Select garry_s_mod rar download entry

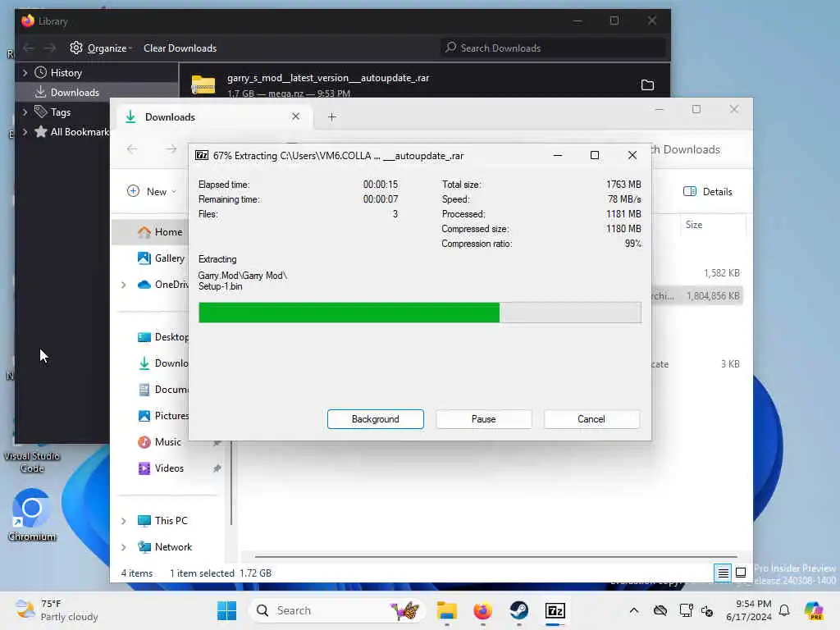click(424, 80)
